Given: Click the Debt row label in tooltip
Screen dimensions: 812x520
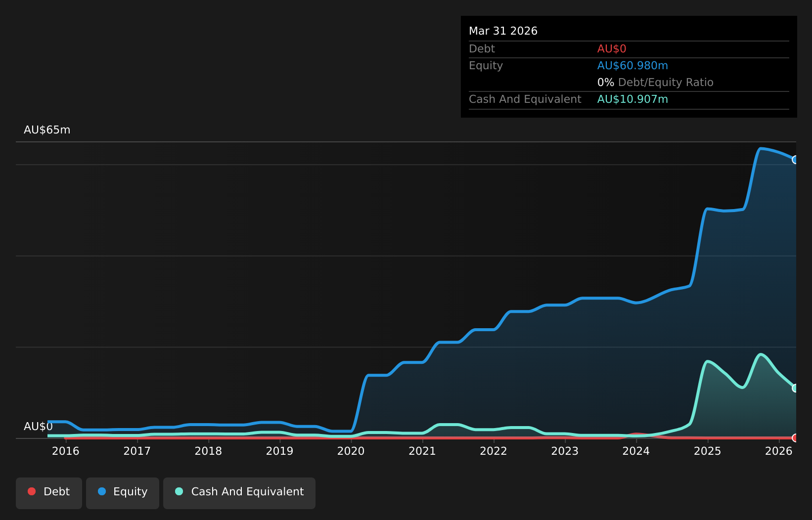Looking at the screenshot, I should tap(482, 49).
